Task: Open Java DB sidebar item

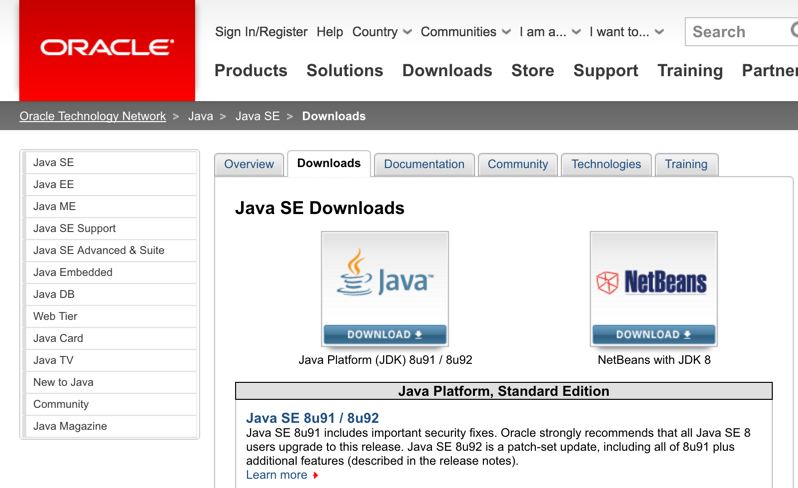Action: [110, 294]
